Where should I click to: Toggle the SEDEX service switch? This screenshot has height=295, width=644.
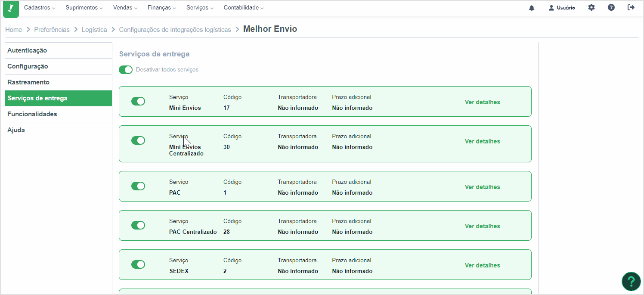click(138, 264)
